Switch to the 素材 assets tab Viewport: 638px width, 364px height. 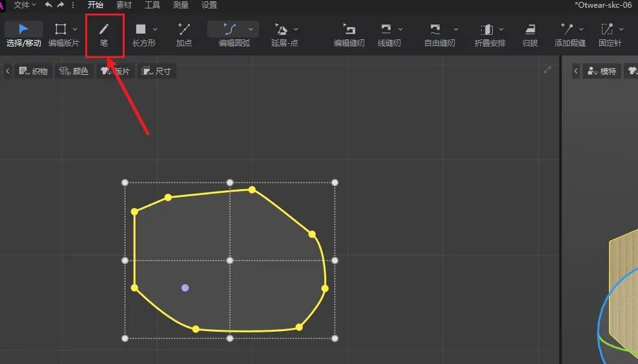tap(124, 5)
